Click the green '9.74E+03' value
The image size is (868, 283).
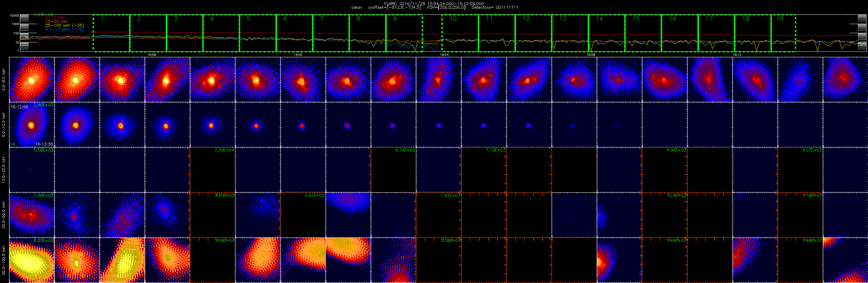point(405,150)
